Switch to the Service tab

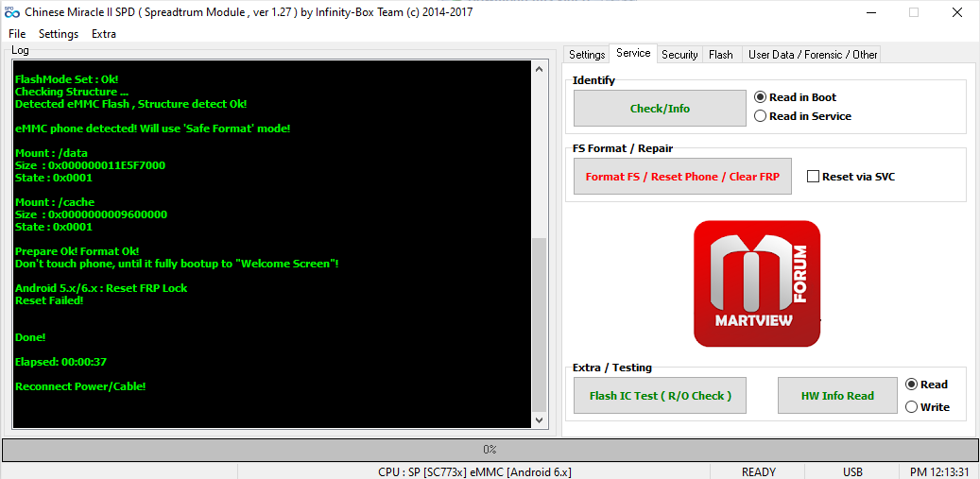point(633,53)
